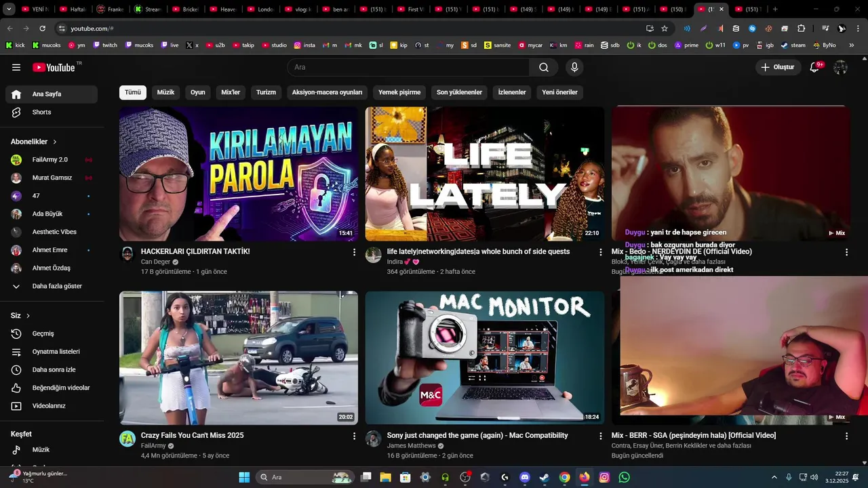Click the search magnifier button
This screenshot has height=488, width=868.
point(544,67)
